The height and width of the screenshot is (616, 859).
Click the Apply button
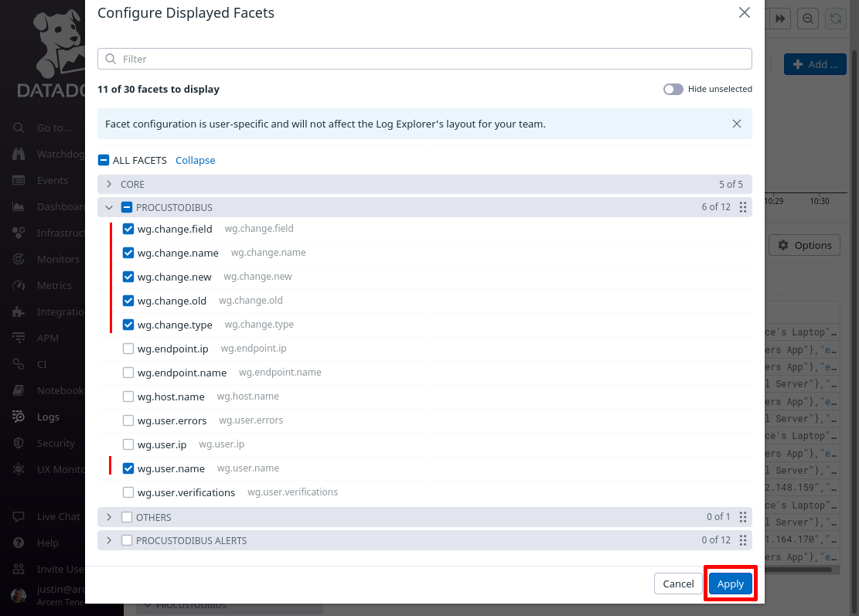(730, 584)
